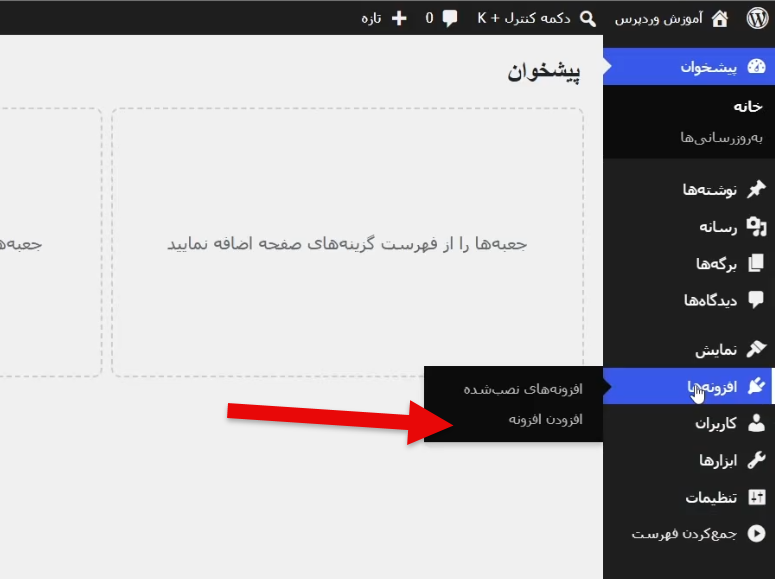Click the pages icon for برگه‌ها
This screenshot has height=579, width=775.
point(756,263)
